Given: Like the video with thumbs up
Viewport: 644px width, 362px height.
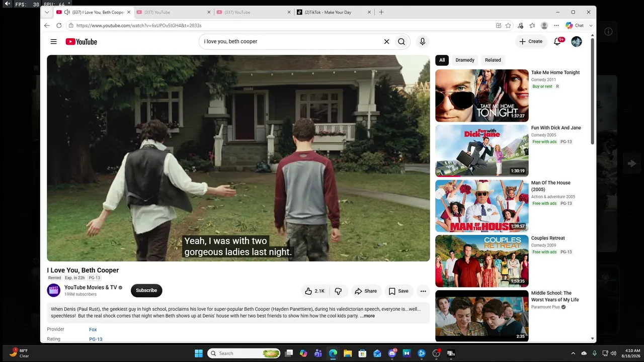Looking at the screenshot, I should pyautogui.click(x=315, y=291).
